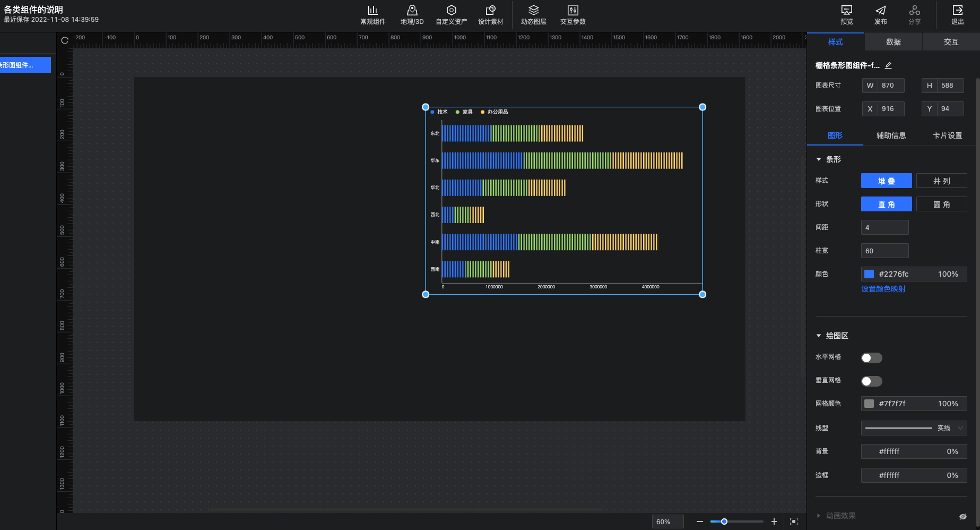Collapse the 条形 section
The height and width of the screenshot is (530, 980).
(x=819, y=159)
